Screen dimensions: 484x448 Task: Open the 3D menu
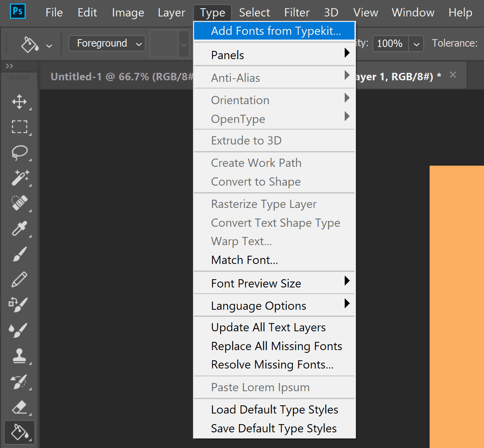coord(331,13)
